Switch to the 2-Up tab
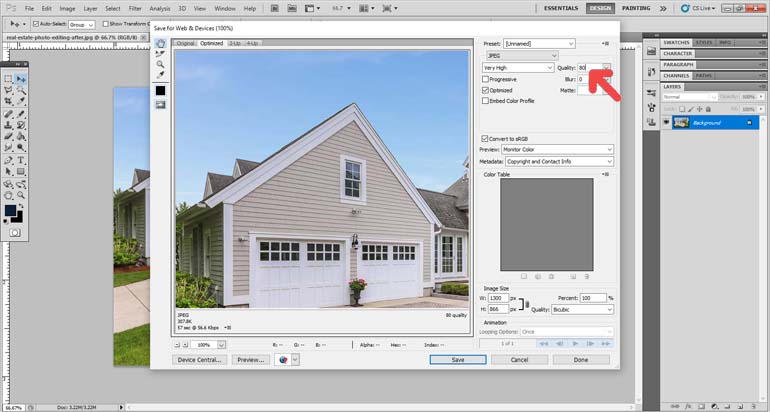This screenshot has width=770, height=412. click(235, 43)
